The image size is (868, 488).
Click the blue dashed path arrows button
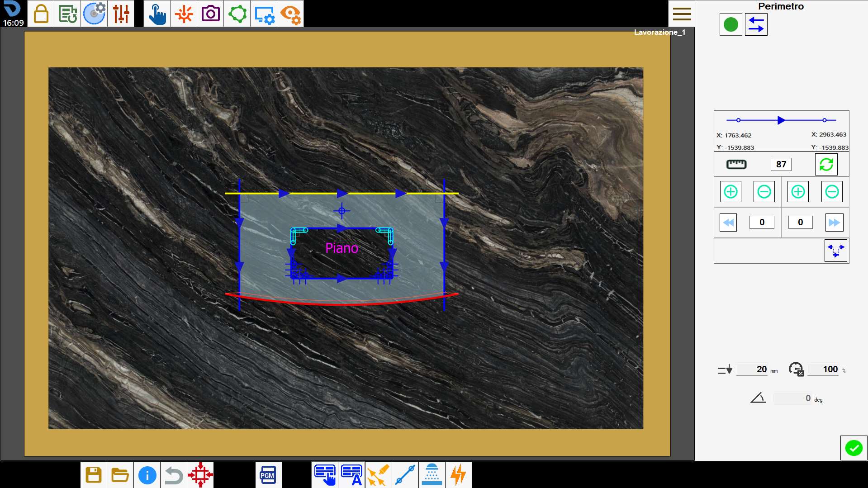click(x=836, y=251)
